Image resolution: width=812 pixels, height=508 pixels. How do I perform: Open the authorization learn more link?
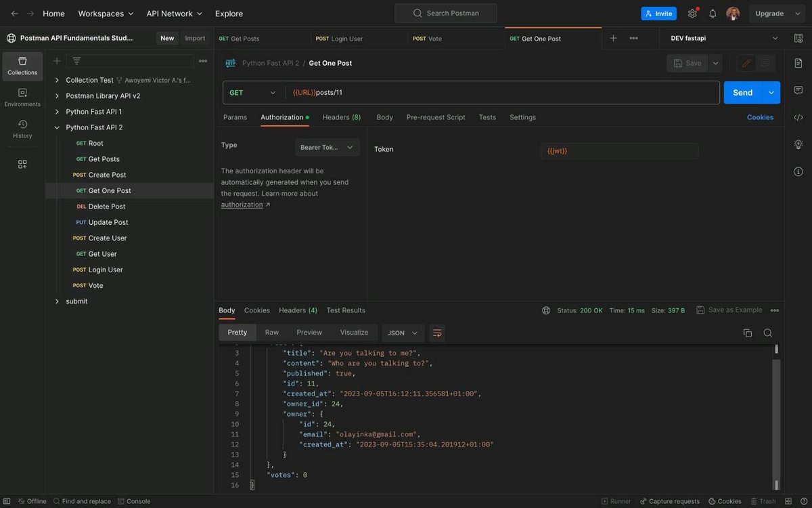pyautogui.click(x=245, y=205)
